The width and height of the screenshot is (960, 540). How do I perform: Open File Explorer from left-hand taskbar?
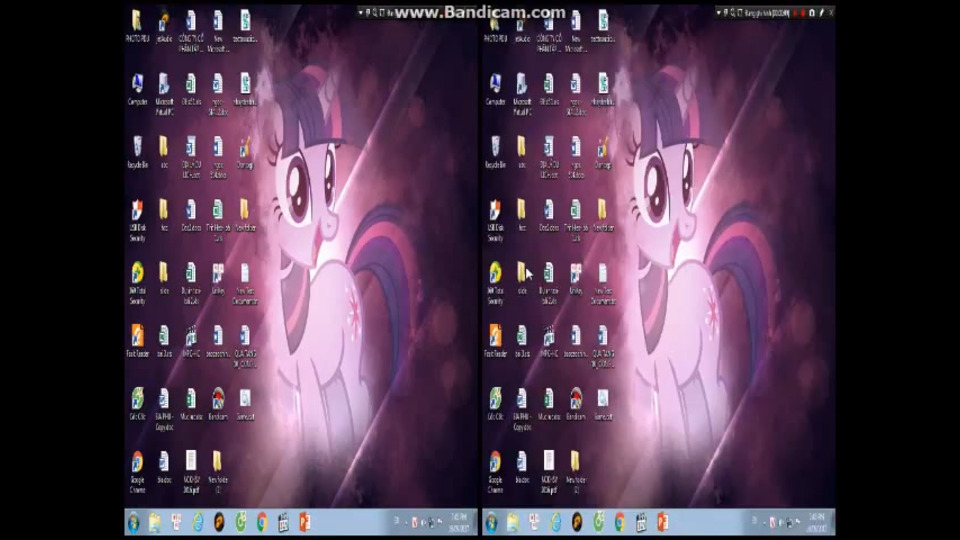point(154,522)
